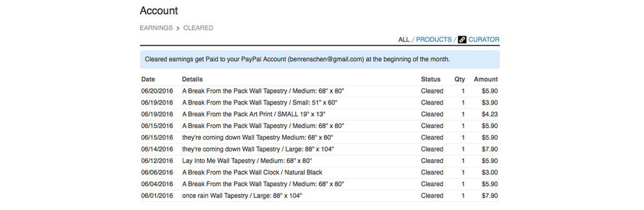Select the date 06/12/2016
644x210 pixels.
157,161
